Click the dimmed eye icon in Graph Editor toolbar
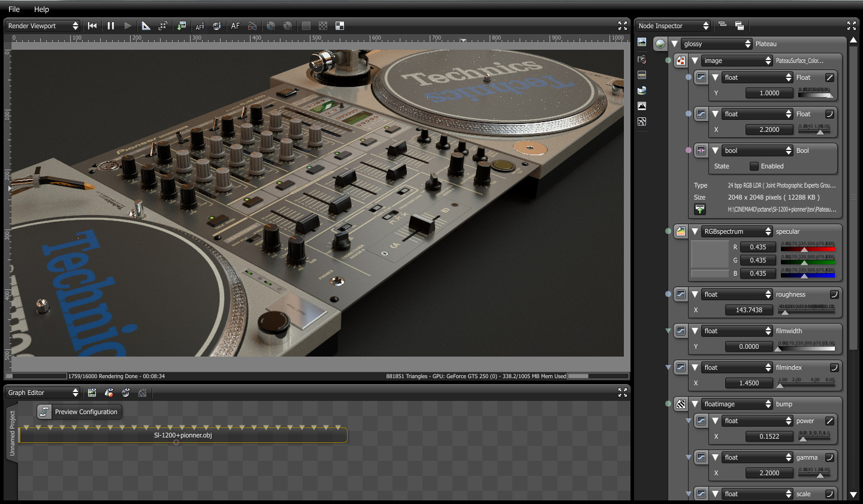Image resolution: width=863 pixels, height=504 pixels. tap(142, 393)
